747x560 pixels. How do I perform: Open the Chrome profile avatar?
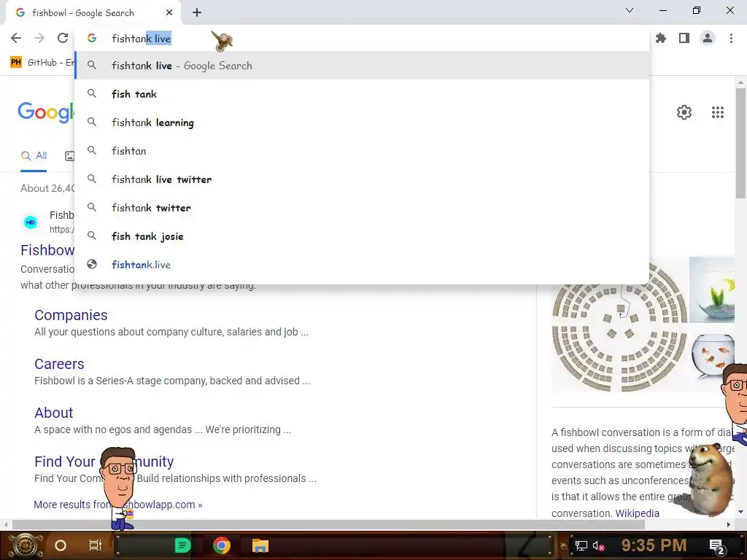(x=708, y=38)
